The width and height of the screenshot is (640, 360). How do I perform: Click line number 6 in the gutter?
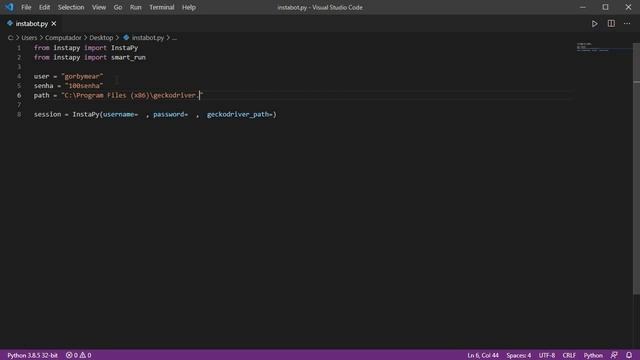(x=19, y=96)
